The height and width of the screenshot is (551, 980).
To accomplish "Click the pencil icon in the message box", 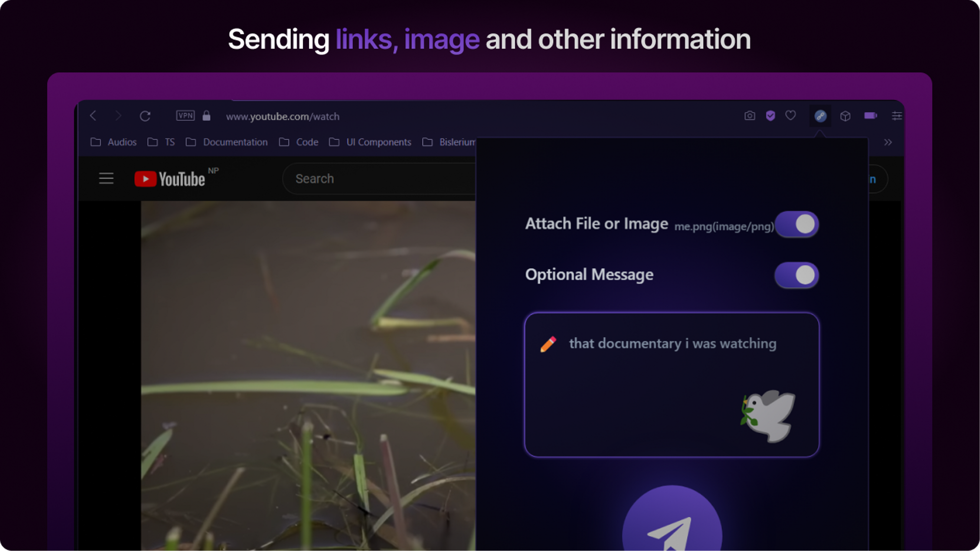I will tap(548, 344).
